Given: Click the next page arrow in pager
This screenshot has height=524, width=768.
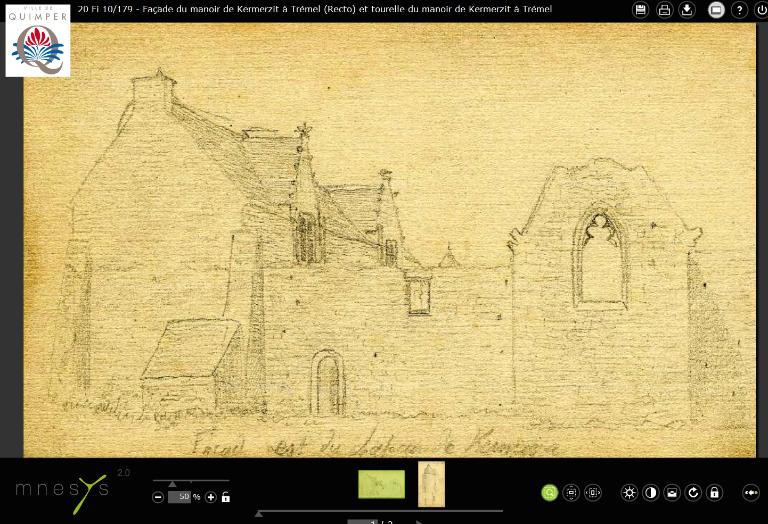Looking at the screenshot, I should [418, 521].
